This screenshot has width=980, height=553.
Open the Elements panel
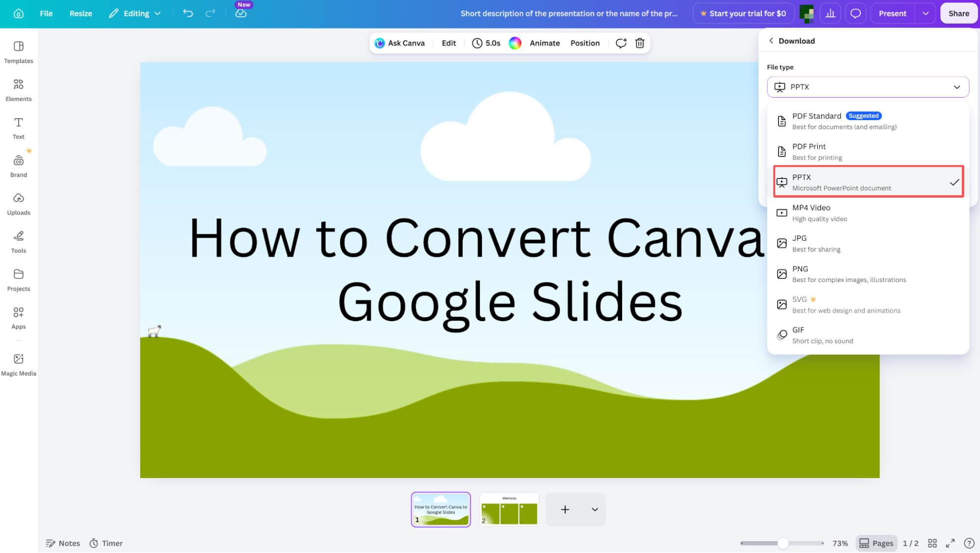(19, 90)
